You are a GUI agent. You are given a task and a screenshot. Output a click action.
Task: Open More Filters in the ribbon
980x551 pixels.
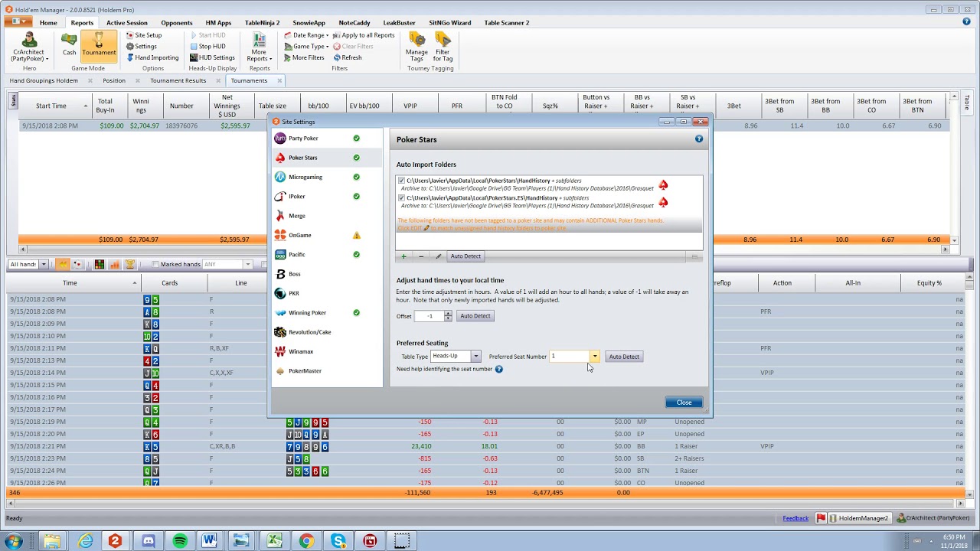pos(303,57)
